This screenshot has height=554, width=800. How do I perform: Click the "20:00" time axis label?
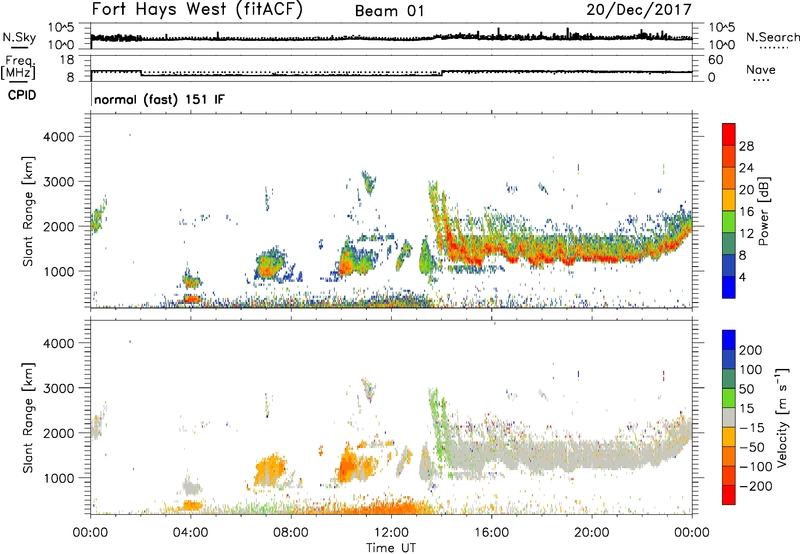point(592,533)
